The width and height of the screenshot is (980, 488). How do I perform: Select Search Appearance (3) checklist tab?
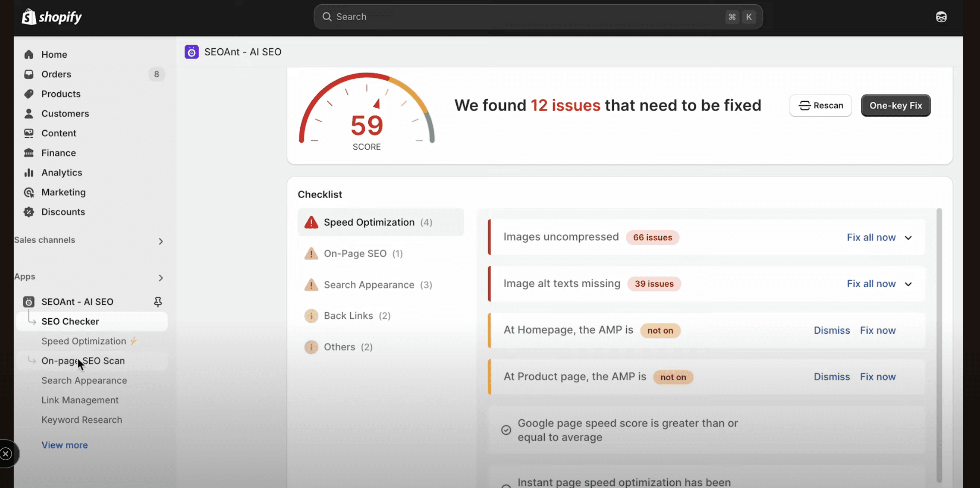click(x=380, y=285)
